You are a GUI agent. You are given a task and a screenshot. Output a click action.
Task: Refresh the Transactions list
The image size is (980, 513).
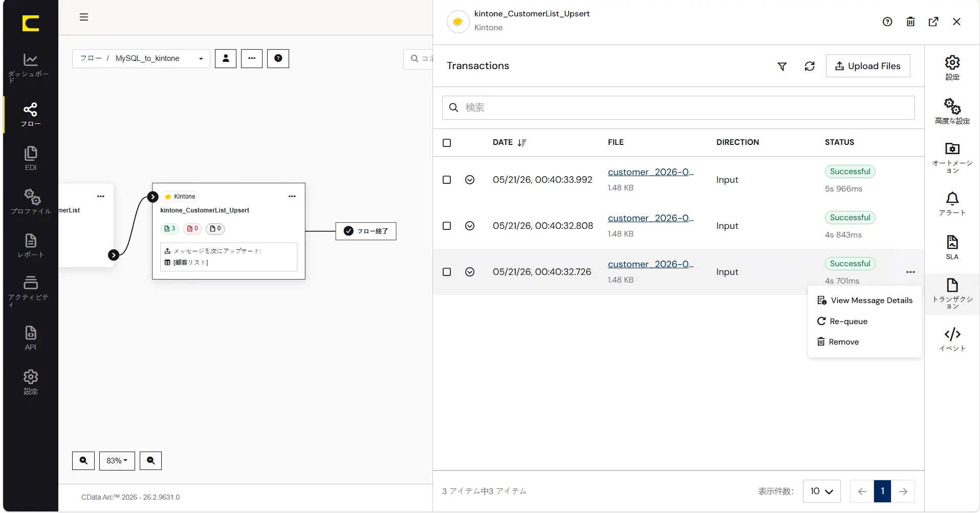click(x=810, y=67)
